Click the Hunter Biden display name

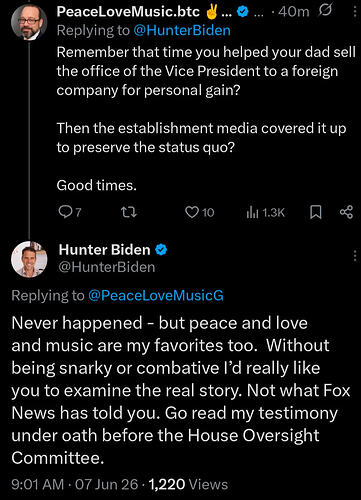click(x=104, y=250)
